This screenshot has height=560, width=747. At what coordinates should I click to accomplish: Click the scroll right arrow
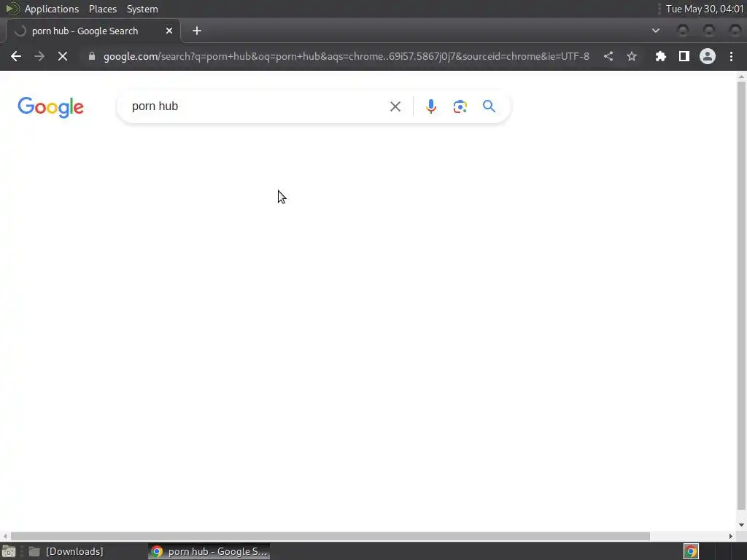click(731, 536)
